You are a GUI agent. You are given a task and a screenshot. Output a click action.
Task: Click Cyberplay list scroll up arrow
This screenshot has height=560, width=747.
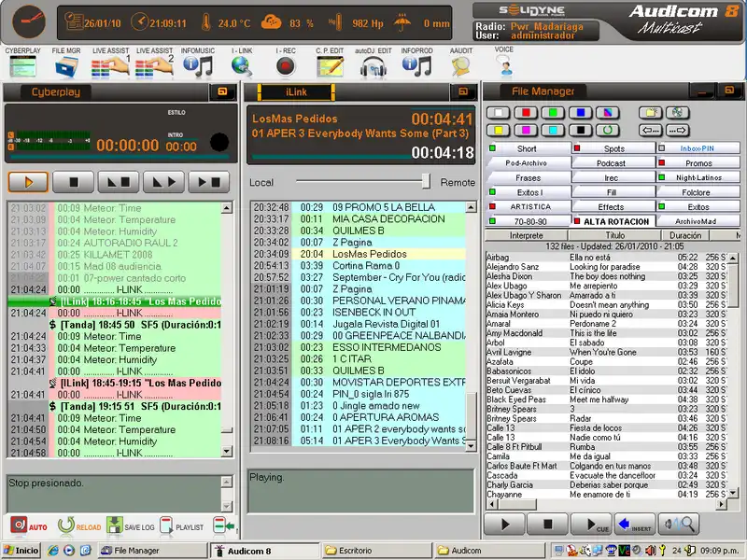click(227, 207)
